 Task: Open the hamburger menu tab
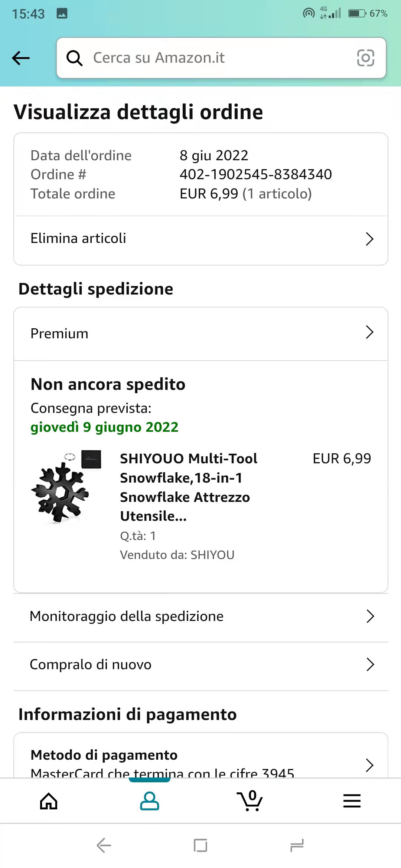click(x=352, y=801)
